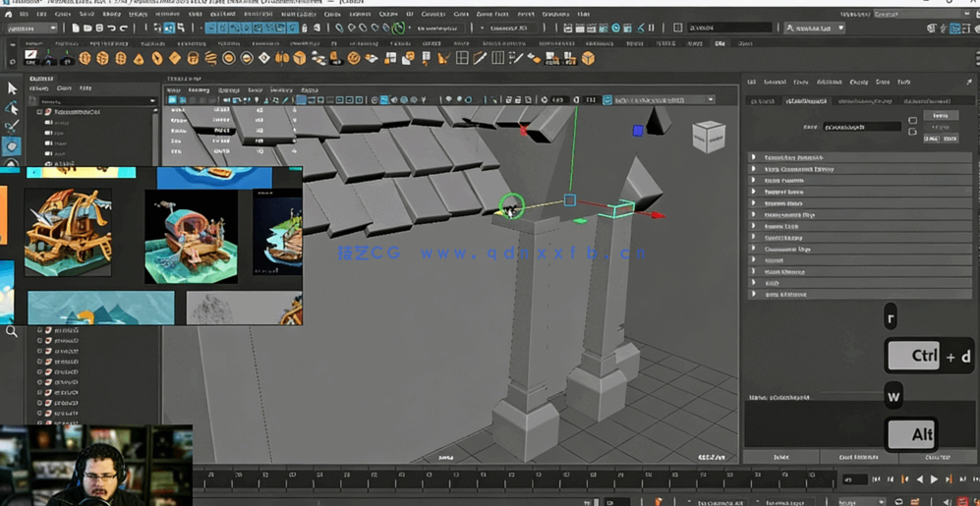The width and height of the screenshot is (980, 506).
Task: Expand the last Attribute Editor section
Action: (754, 294)
